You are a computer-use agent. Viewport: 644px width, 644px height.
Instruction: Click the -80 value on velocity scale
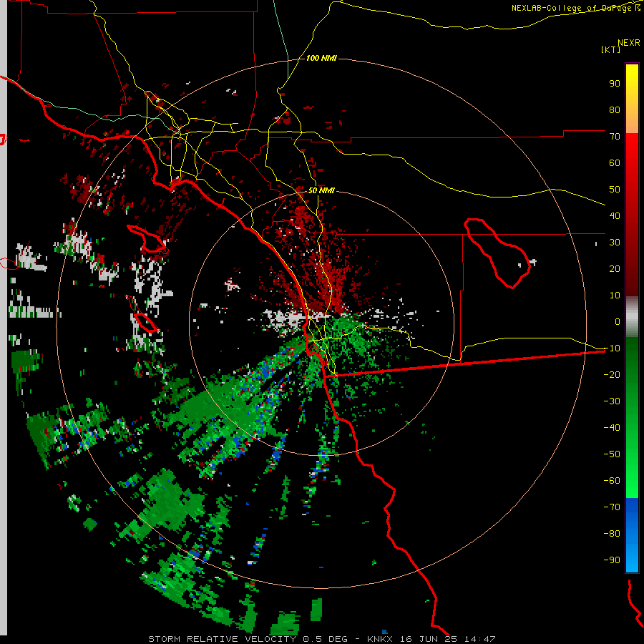[612, 534]
